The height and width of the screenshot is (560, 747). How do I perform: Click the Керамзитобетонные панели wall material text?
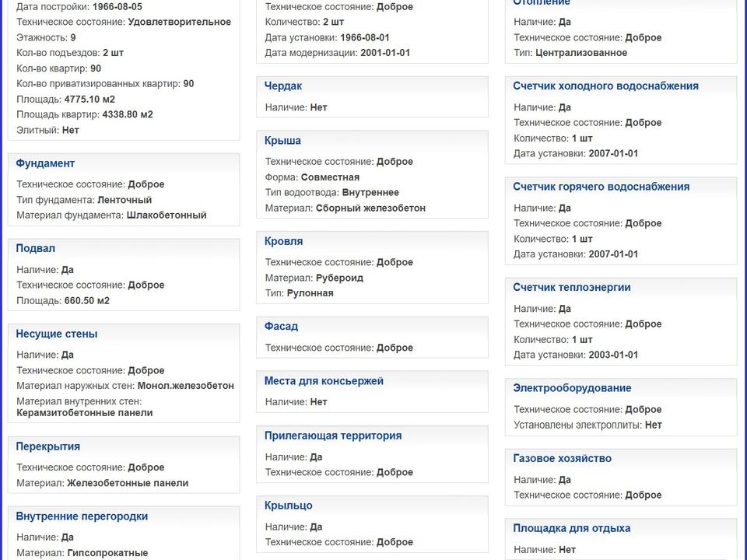[85, 413]
